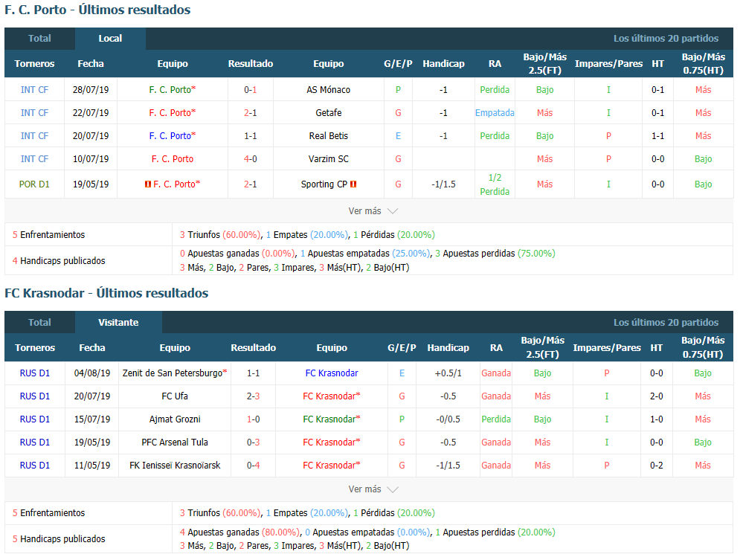Open Los últimos 20 partidos in Krasnodar header
This screenshot has width=743, height=560.
coord(666,322)
